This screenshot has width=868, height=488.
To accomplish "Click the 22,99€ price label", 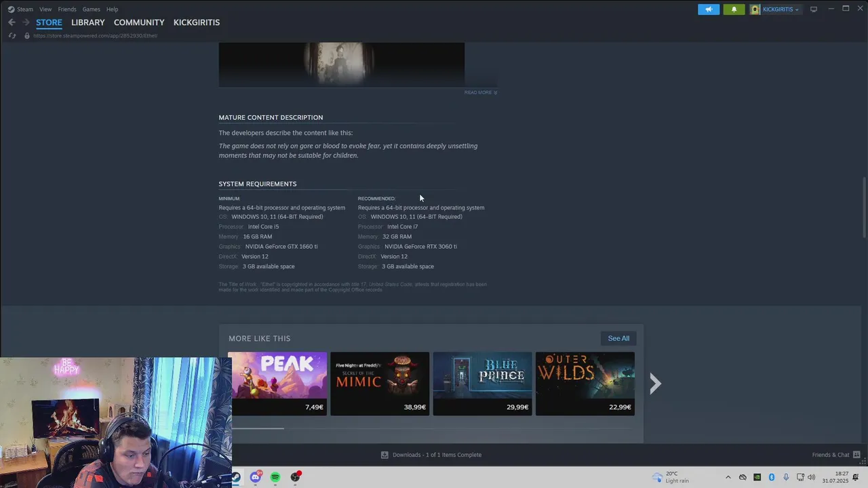I will (x=620, y=407).
